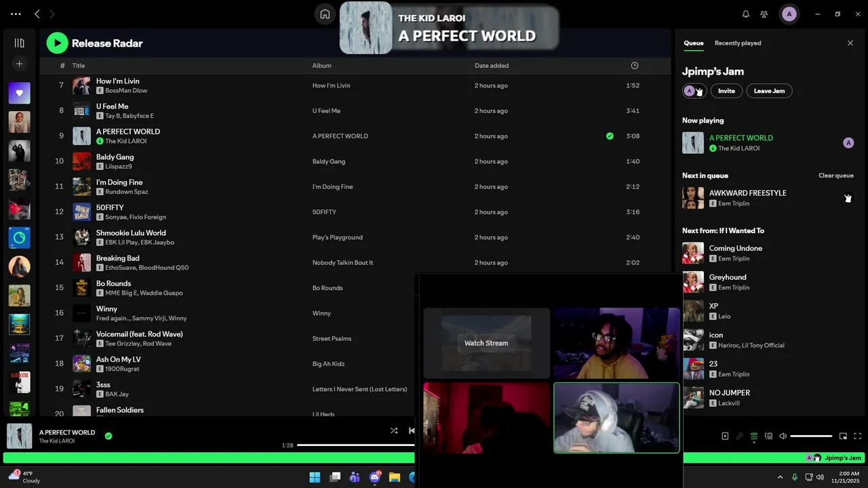
Task: Toggle shuffle playback
Action: pos(394,430)
